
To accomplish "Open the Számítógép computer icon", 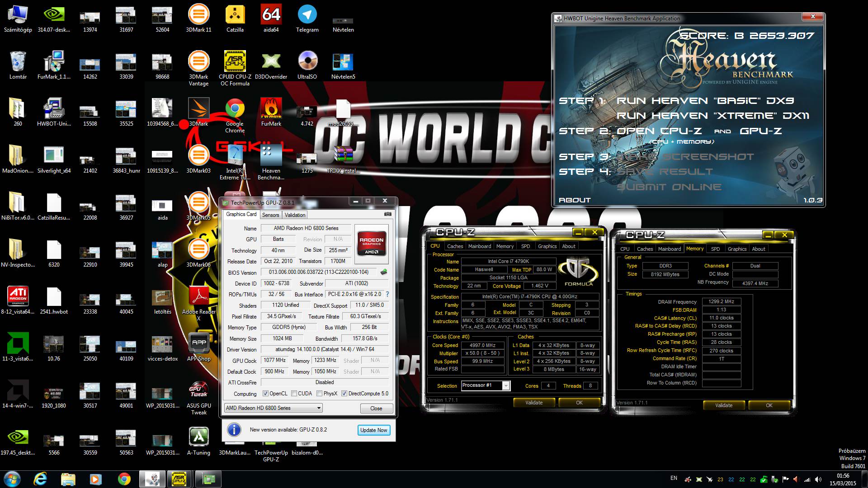I will pyautogui.click(x=18, y=19).
